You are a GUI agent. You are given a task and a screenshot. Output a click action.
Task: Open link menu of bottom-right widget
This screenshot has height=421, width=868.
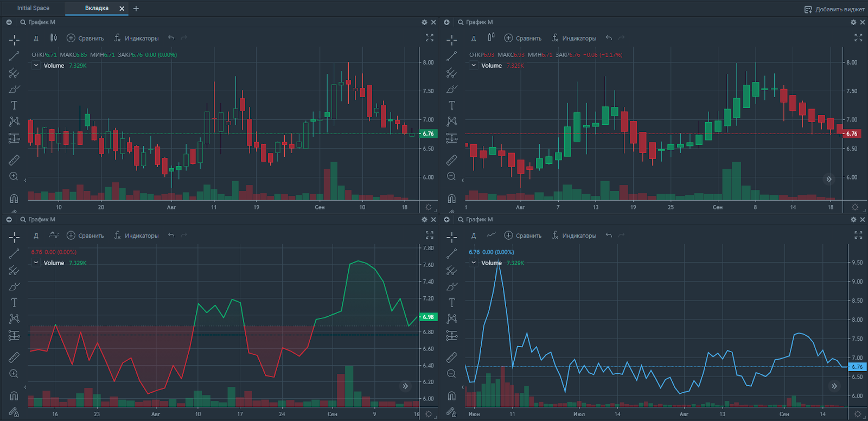point(446,220)
